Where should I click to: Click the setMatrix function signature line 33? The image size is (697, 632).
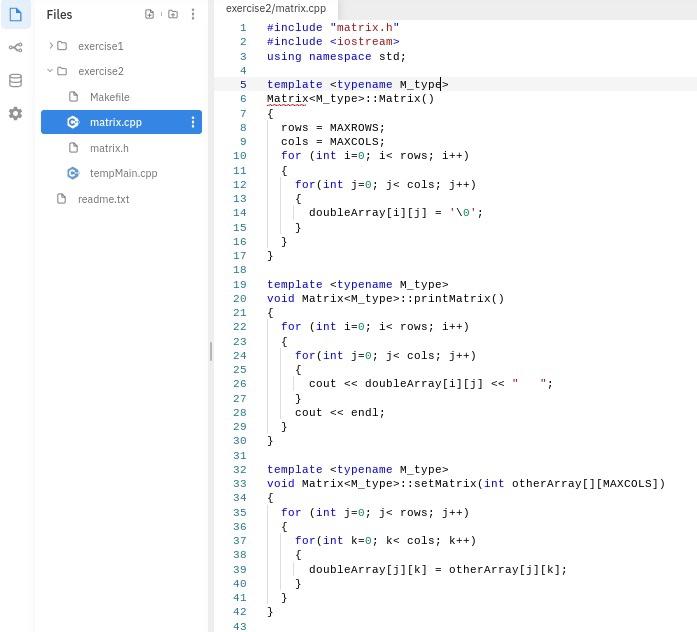click(466, 484)
